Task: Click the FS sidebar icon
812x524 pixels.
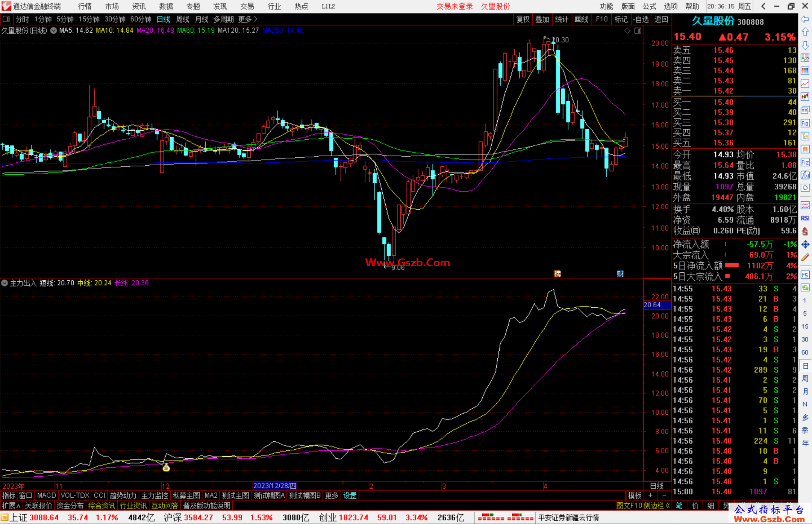Action: pyautogui.click(x=805, y=275)
